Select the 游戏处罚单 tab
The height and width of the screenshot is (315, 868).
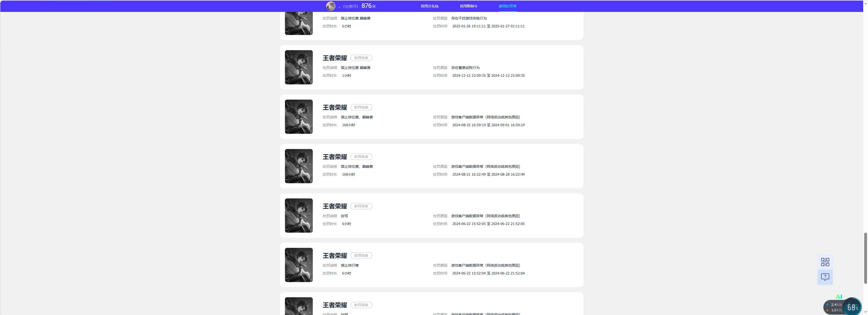tap(507, 6)
